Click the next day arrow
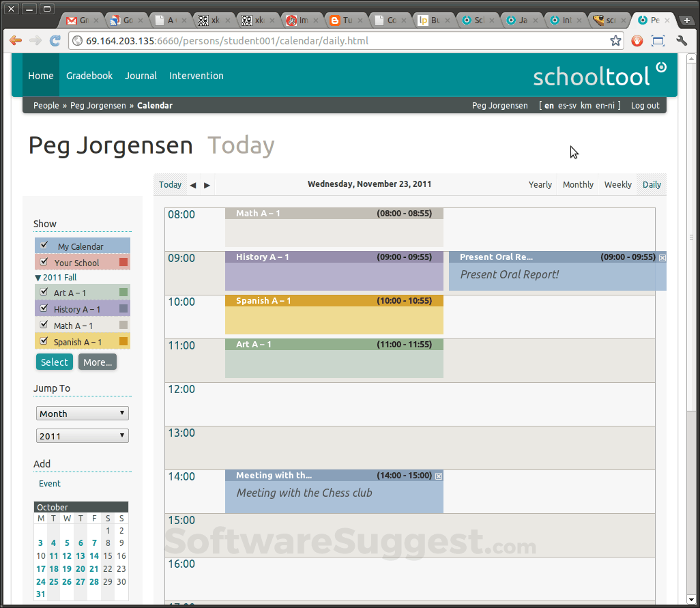 pos(207,184)
